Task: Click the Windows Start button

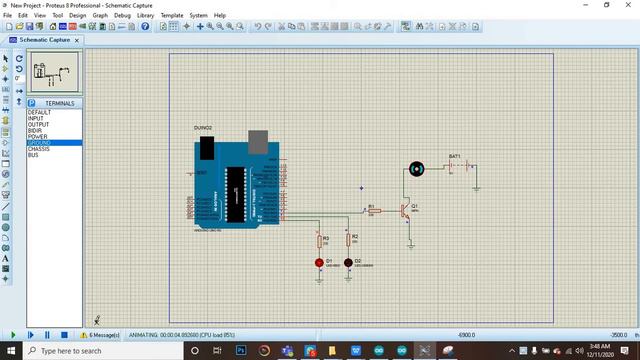Action: 11,351
